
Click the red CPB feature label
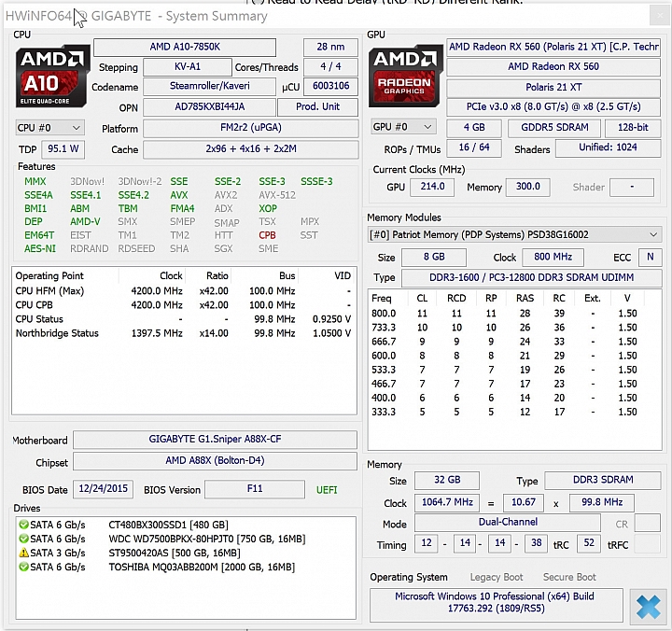pyautogui.click(x=267, y=235)
